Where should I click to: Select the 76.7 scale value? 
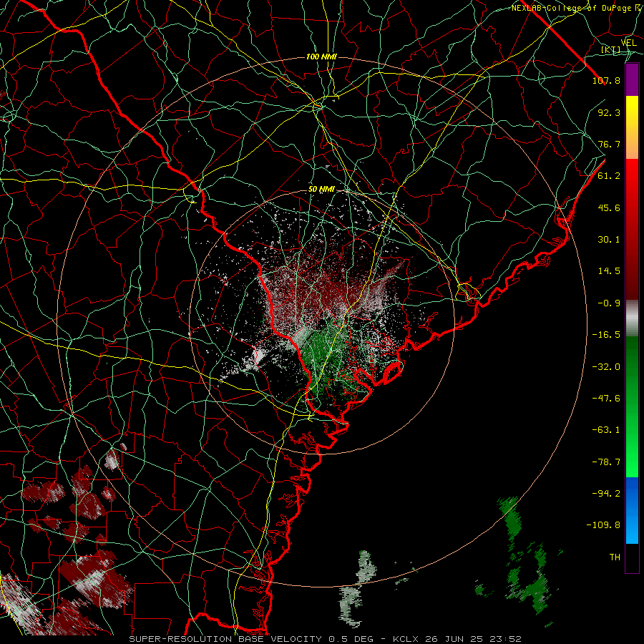tap(609, 144)
